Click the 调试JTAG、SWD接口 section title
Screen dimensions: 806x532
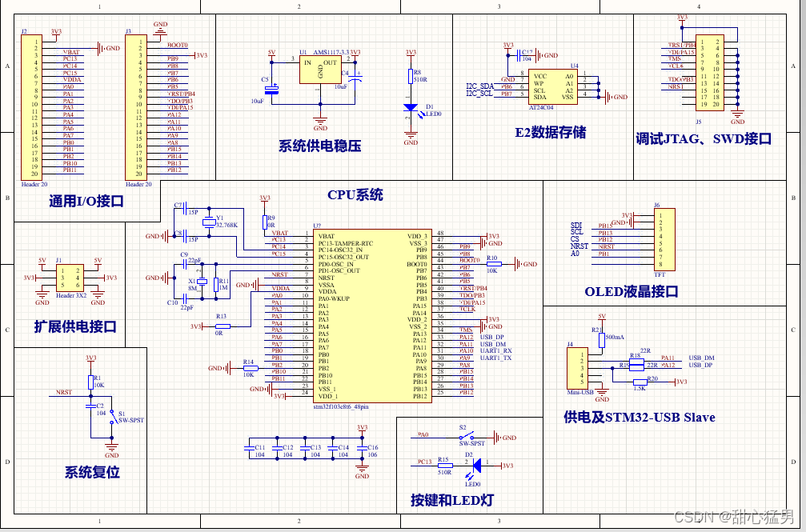click(x=704, y=138)
